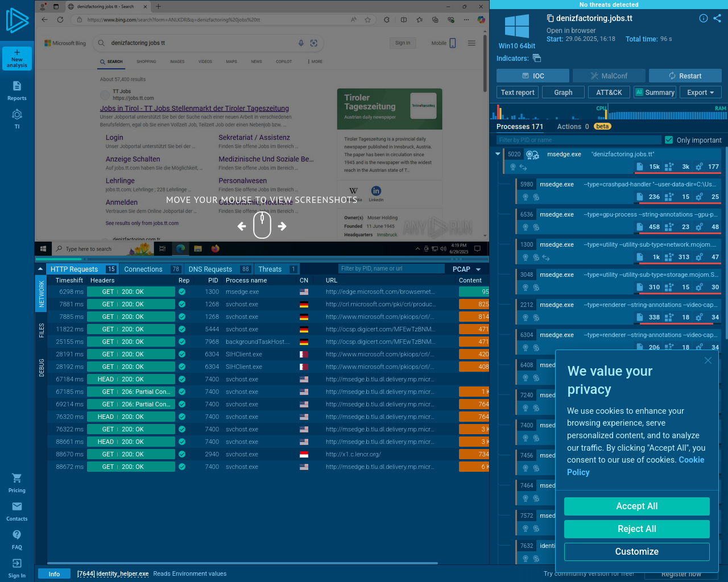Image resolution: width=728 pixels, height=582 pixels.
Task: Switch to the Connections tab
Action: pos(152,269)
